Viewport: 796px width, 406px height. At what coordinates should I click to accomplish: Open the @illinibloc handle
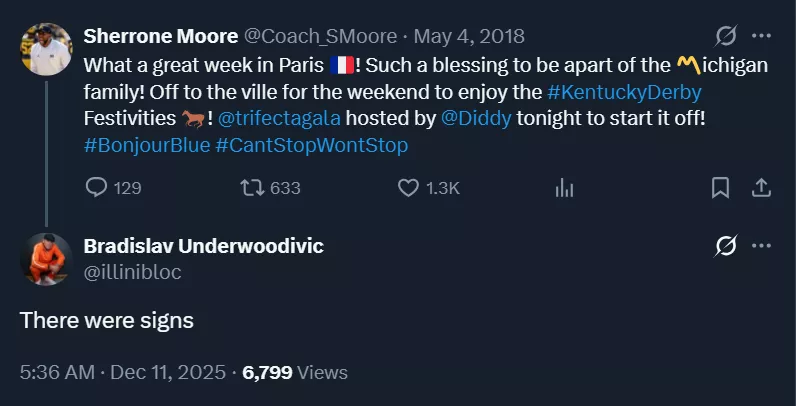coord(133,271)
